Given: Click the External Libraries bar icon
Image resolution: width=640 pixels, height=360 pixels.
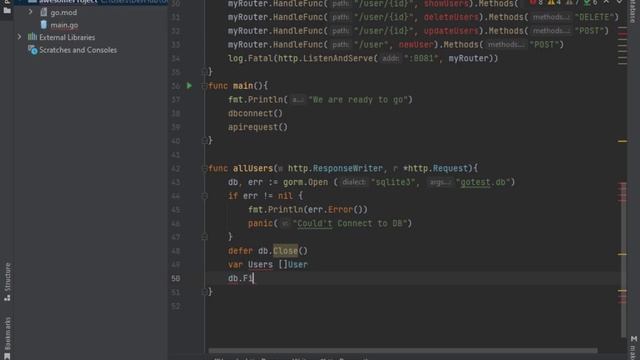Looking at the screenshot, I should [x=32, y=37].
